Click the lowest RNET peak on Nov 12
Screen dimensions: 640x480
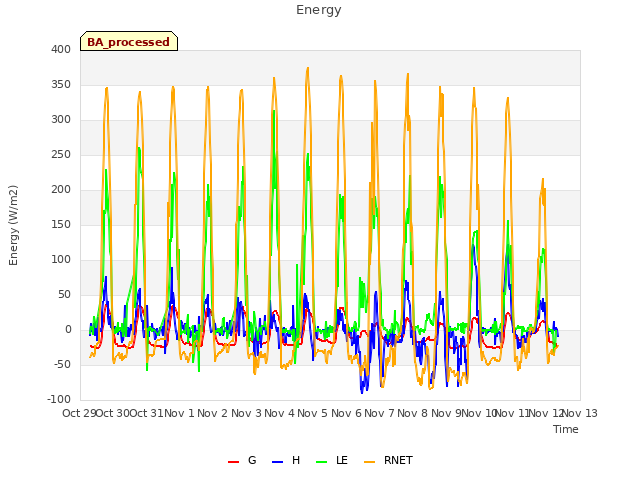[x=543, y=179]
